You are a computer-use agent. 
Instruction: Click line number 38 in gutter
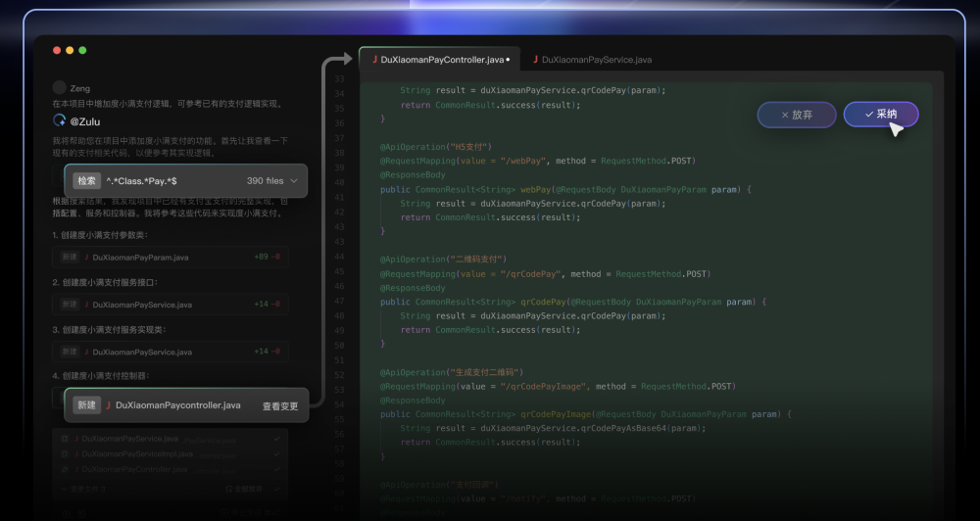[x=339, y=153]
